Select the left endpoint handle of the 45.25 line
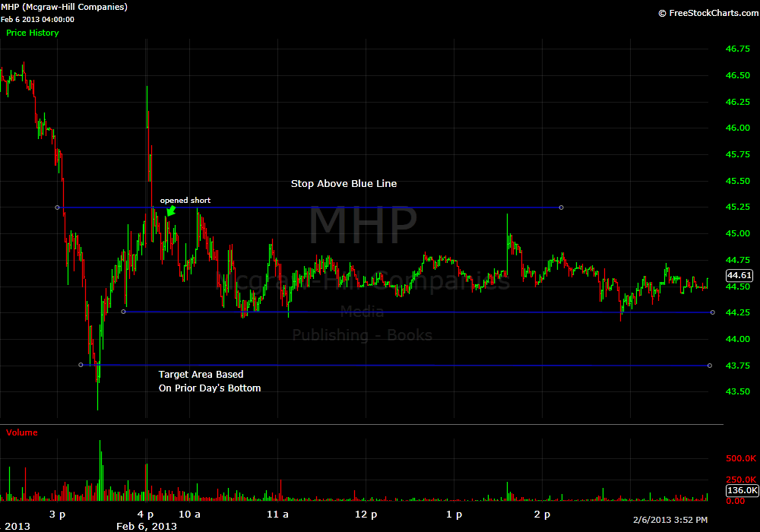Viewport: 760px width, 532px height. click(57, 207)
